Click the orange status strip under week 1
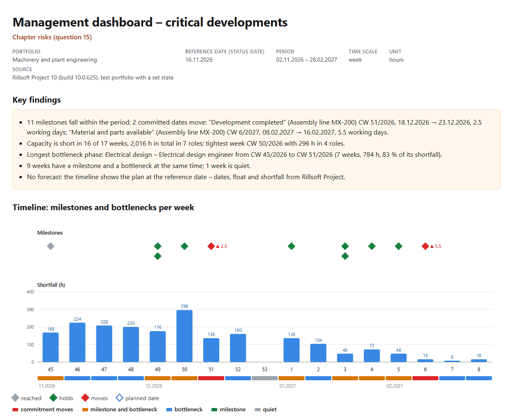The image size is (513, 420). pyautogui.click(x=292, y=378)
